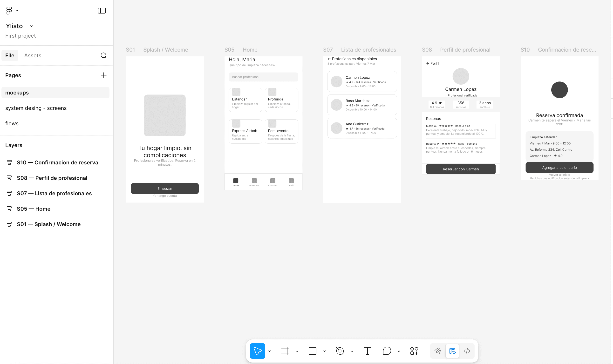The width and height of the screenshot is (613, 364).
Task: Select the Move tool
Action: [x=257, y=351]
